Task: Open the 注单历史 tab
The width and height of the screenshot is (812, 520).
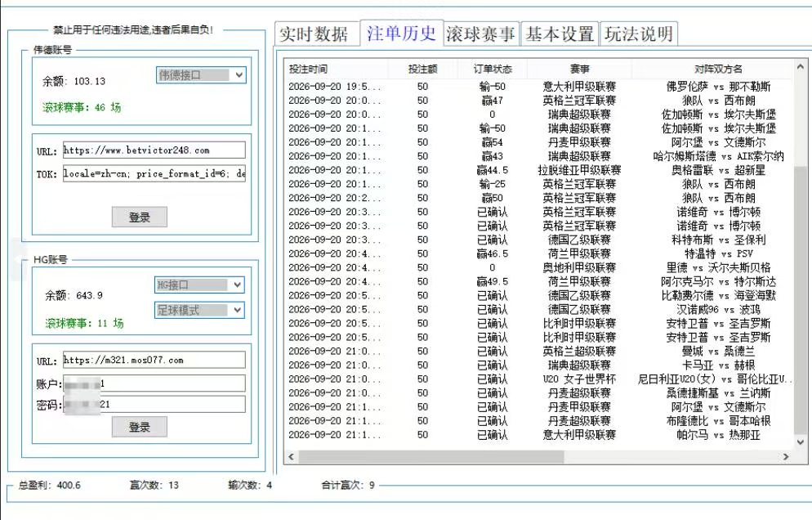Action: tap(401, 34)
